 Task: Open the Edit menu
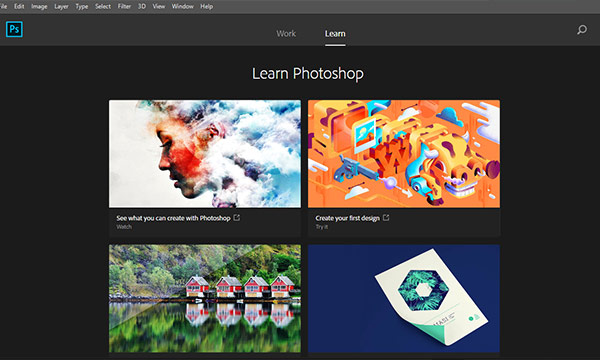(19, 6)
